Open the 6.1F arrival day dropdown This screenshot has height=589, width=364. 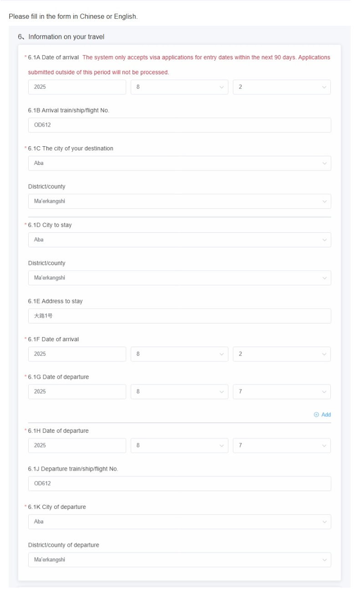coord(282,354)
